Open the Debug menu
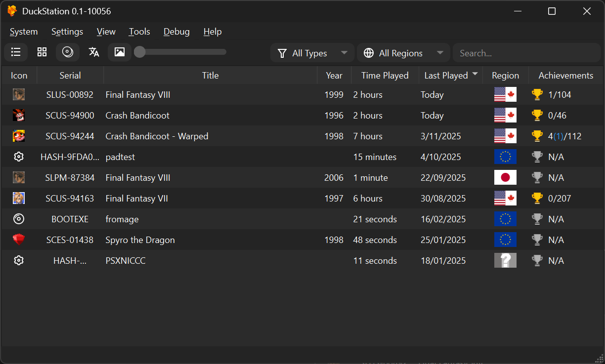This screenshot has height=364, width=605. pos(176,31)
